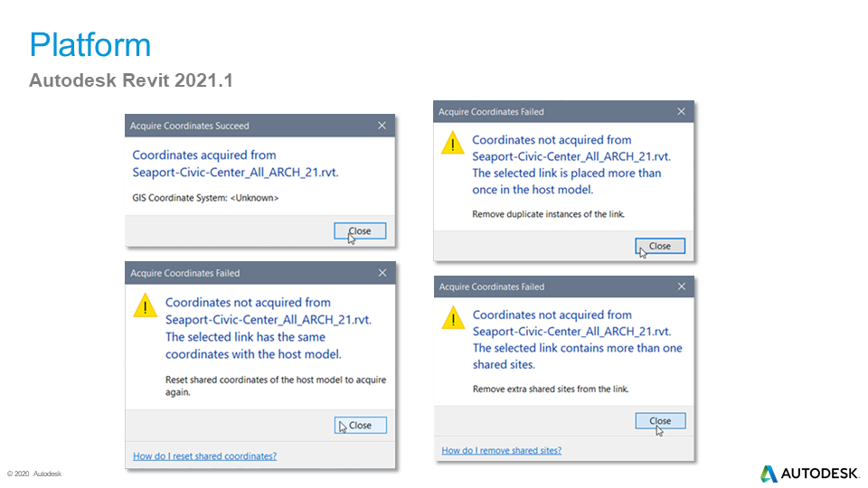Click '© 2020 Autodesk' copyright text
868x488 pixels.
[x=34, y=474]
